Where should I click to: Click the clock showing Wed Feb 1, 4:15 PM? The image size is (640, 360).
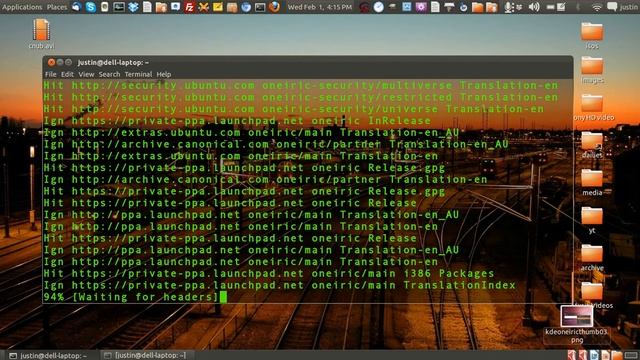pos(320,7)
